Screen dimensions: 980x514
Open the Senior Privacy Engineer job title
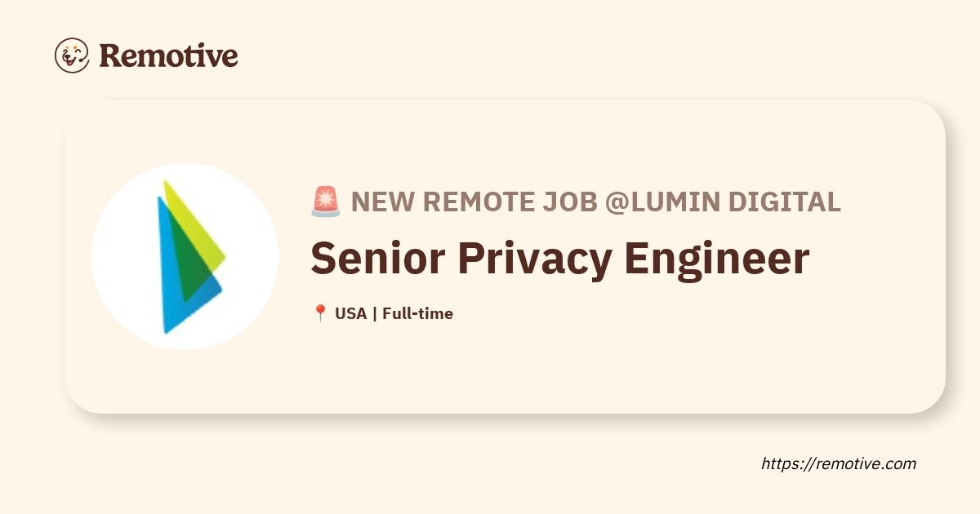tap(560, 259)
